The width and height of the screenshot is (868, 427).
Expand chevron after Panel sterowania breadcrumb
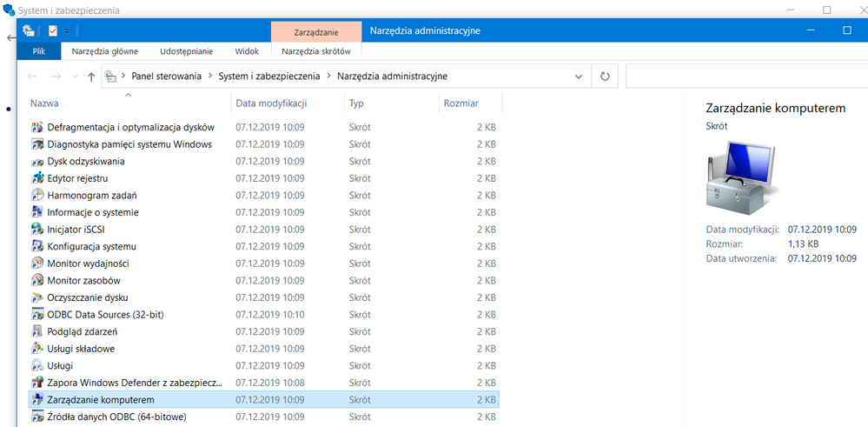[x=209, y=77]
